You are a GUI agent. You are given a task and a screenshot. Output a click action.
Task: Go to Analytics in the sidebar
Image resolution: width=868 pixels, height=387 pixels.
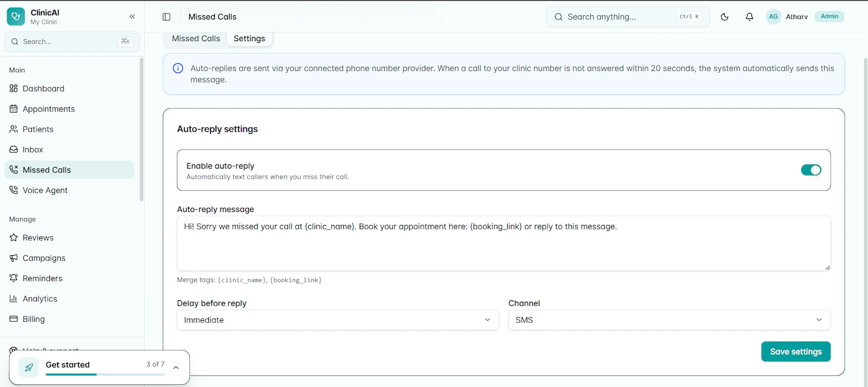[69, 299]
